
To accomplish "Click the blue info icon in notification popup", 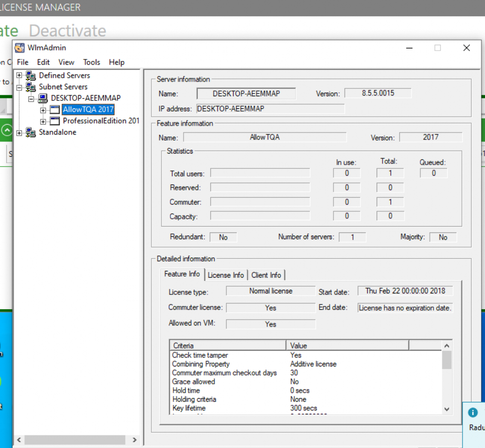I will click(472, 412).
